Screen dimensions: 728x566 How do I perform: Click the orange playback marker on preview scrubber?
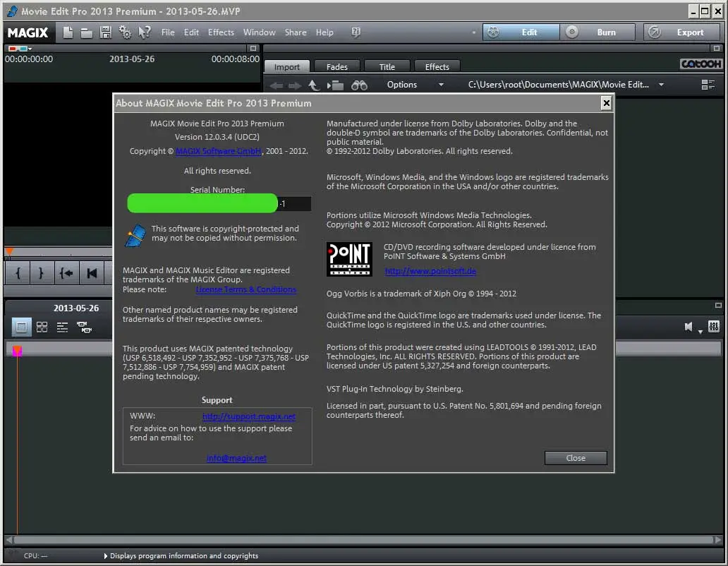pyautogui.click(x=9, y=251)
